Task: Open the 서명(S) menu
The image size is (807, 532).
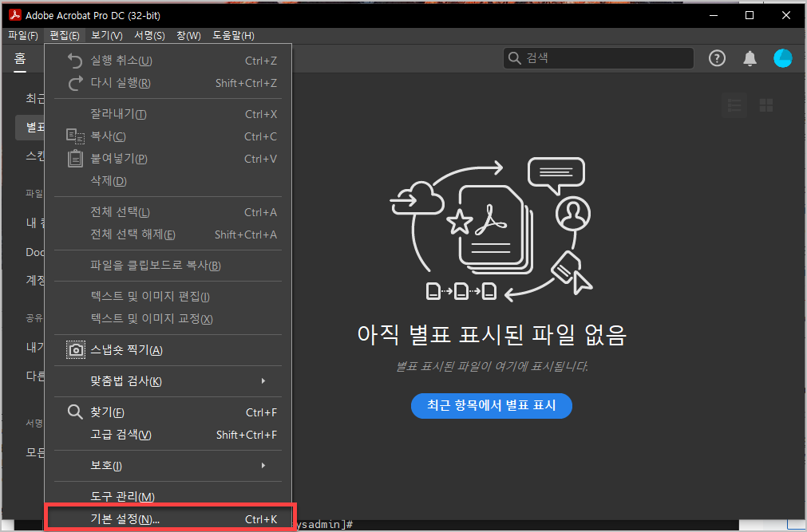Action: [149, 36]
